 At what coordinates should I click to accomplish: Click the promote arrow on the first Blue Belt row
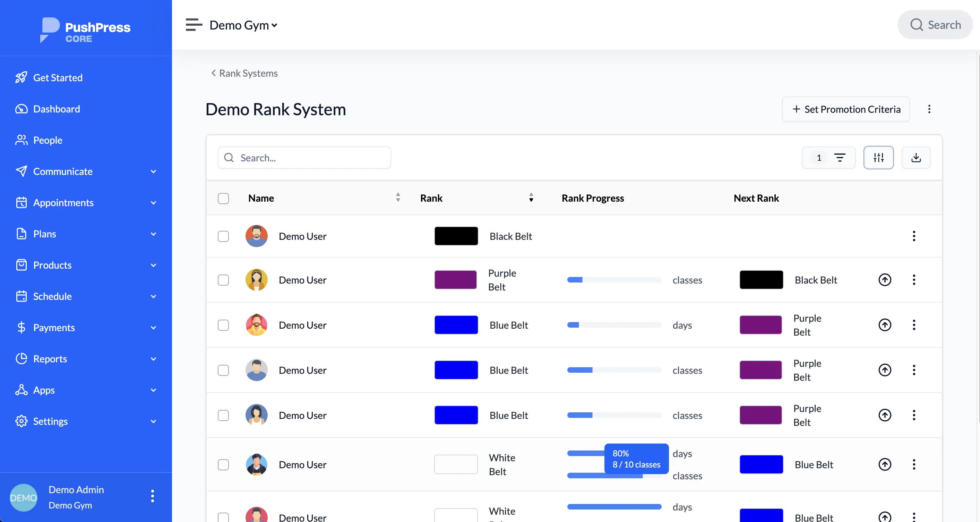885,325
